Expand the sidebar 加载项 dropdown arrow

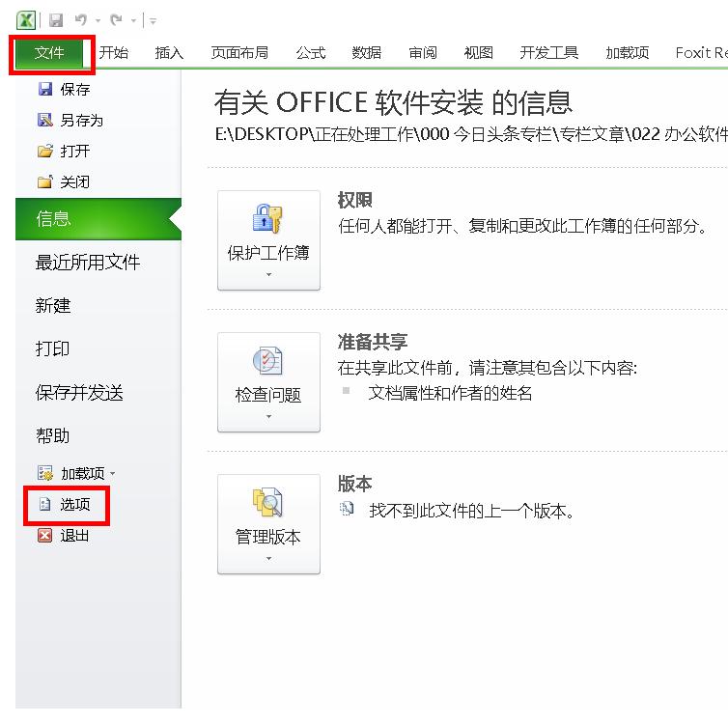point(112,474)
